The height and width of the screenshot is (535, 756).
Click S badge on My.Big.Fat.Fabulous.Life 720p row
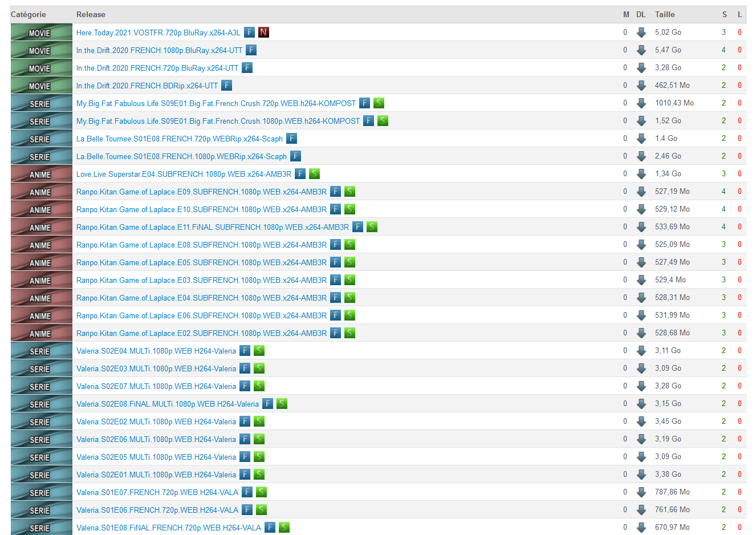point(379,103)
